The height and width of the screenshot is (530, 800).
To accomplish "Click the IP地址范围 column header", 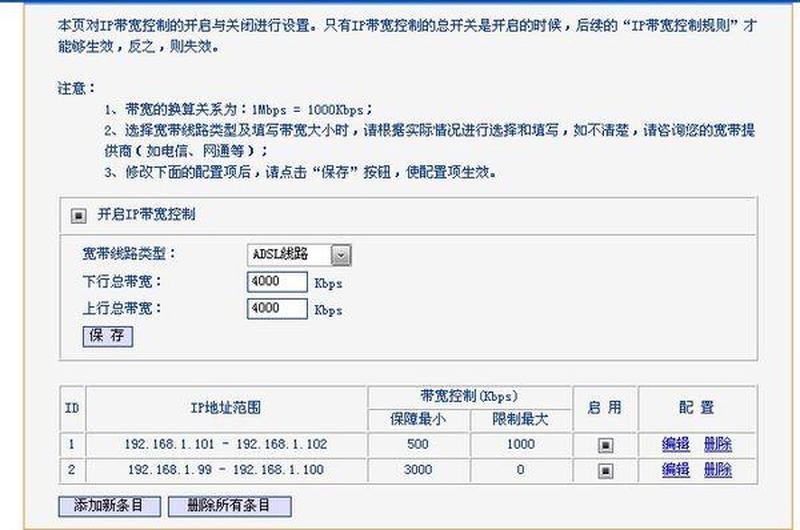I will tap(226, 408).
